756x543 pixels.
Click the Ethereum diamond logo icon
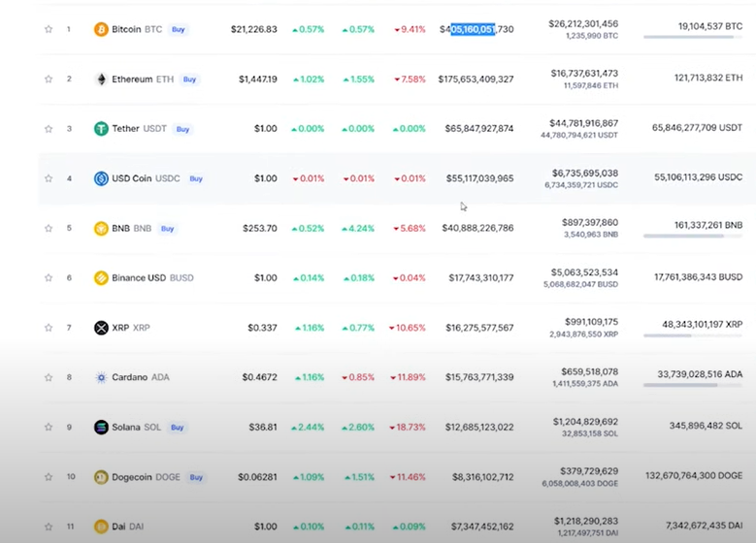pyautogui.click(x=101, y=79)
